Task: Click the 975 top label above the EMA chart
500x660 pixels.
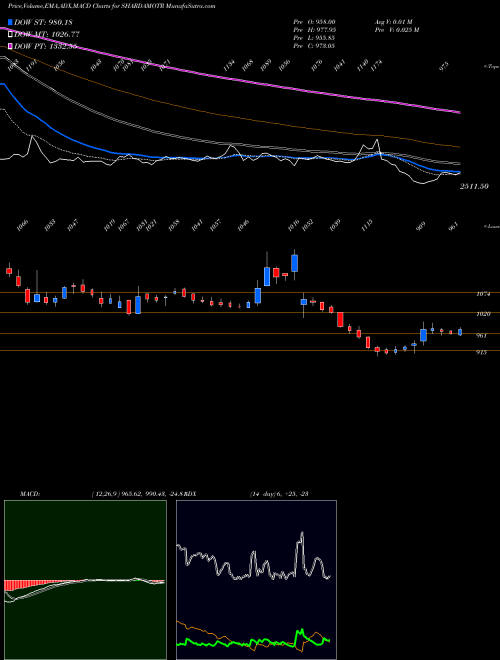Action: tap(445, 67)
